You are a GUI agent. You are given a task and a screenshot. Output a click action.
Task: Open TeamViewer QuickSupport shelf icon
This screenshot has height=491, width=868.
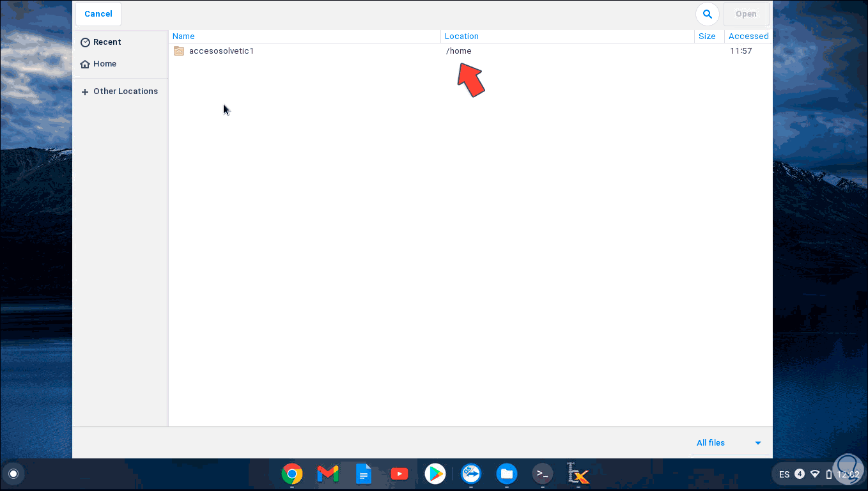click(x=471, y=474)
